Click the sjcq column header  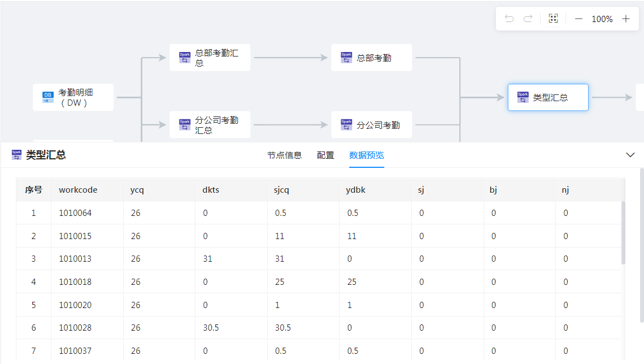(282, 190)
